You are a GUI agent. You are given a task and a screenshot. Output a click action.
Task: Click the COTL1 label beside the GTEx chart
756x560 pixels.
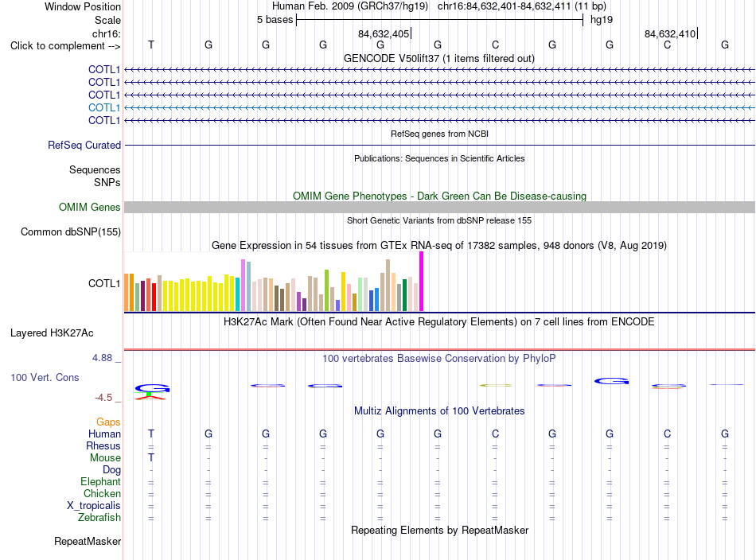point(103,283)
